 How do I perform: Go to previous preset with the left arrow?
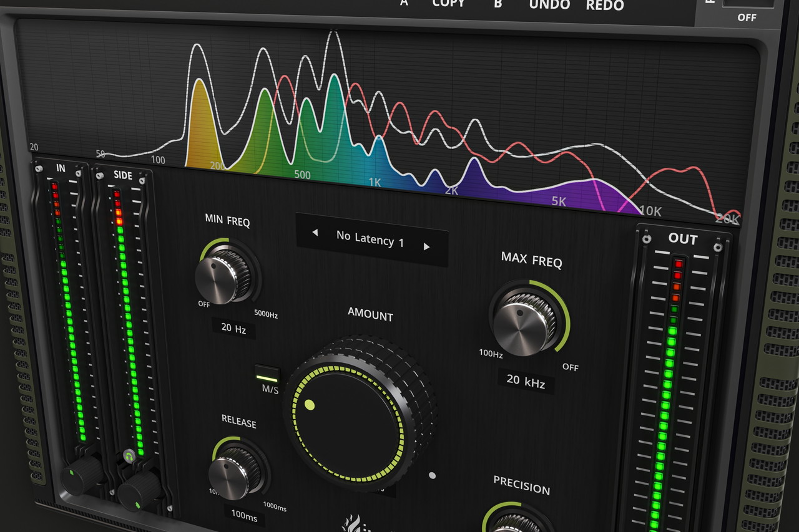[x=315, y=233]
